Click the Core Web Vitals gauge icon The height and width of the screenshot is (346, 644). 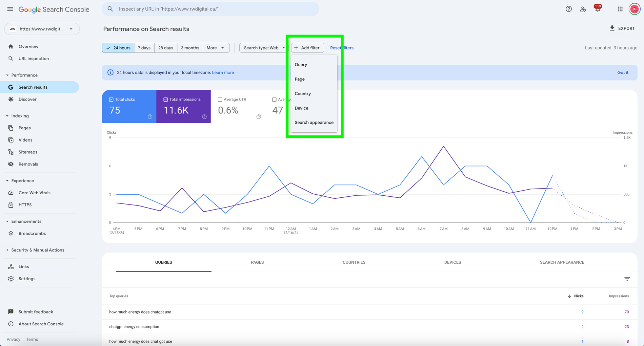click(11, 193)
